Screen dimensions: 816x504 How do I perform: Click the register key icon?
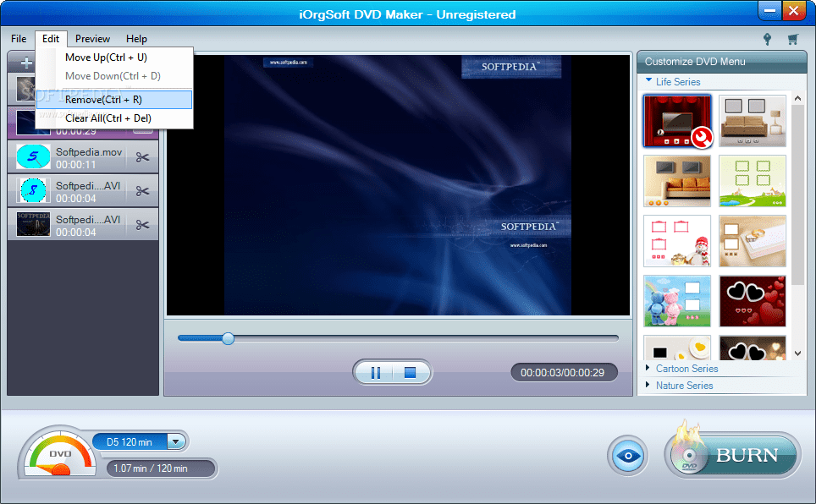[767, 39]
